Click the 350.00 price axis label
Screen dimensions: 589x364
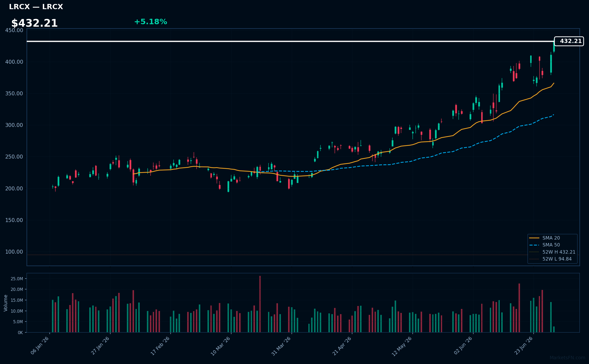click(x=14, y=93)
